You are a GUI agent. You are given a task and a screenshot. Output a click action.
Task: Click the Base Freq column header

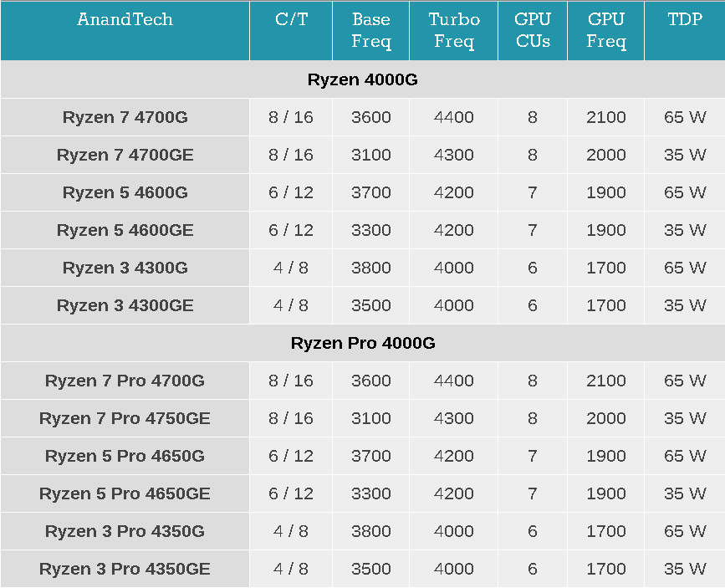point(370,30)
